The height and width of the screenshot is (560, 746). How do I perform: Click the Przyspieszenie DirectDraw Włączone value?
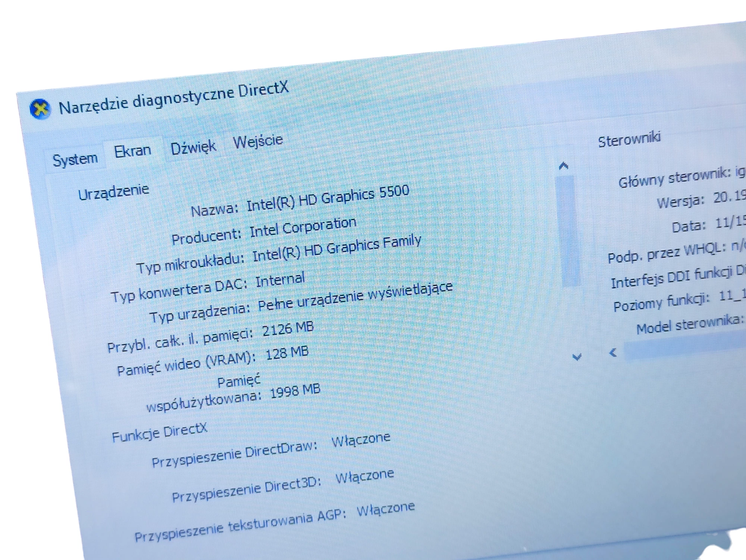coord(361,440)
